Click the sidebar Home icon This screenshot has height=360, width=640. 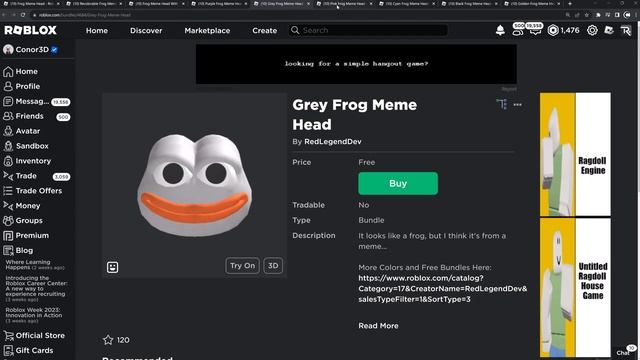pyautogui.click(x=8, y=71)
